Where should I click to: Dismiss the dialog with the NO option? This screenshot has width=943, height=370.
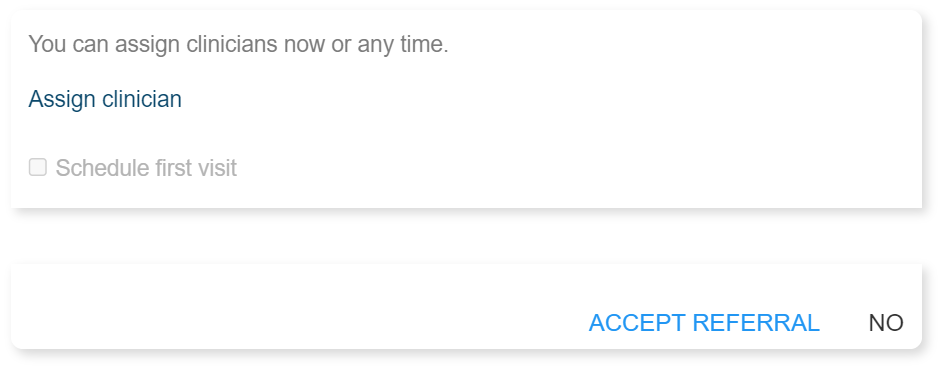(x=886, y=323)
